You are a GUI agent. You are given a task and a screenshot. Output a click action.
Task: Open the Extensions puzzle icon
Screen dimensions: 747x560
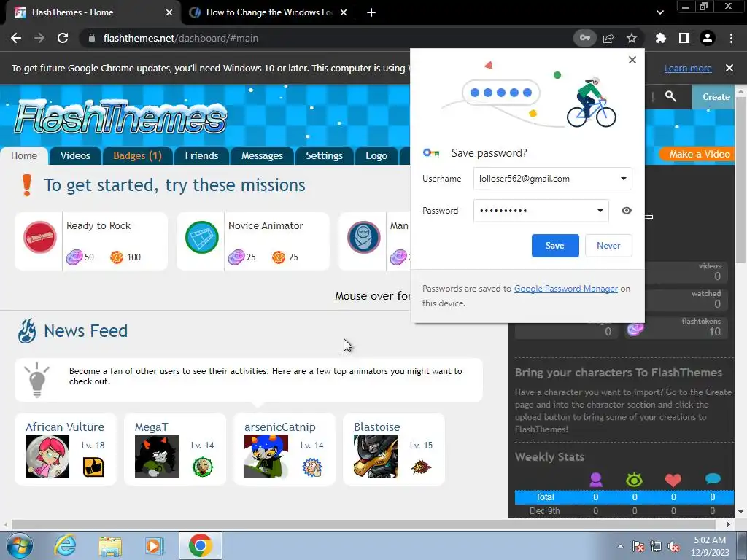(x=661, y=38)
